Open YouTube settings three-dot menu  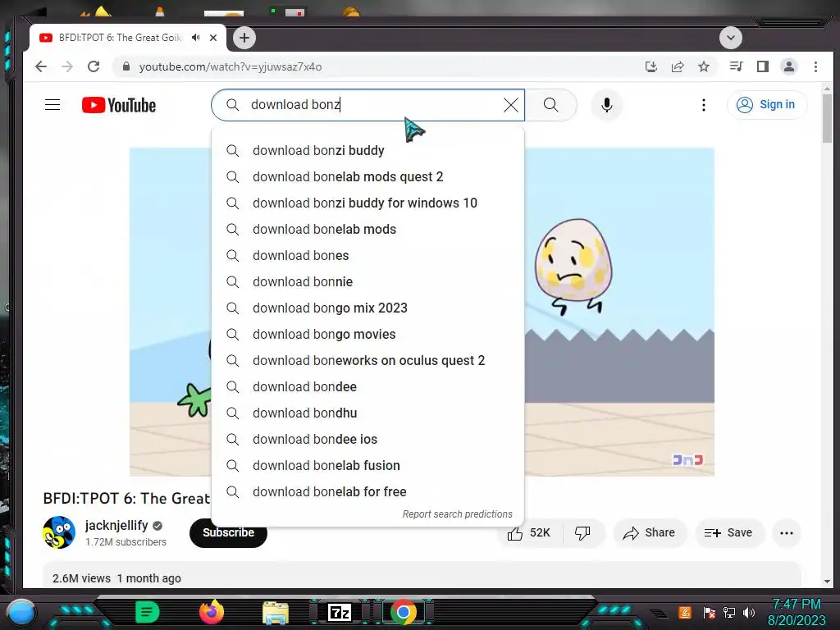click(x=703, y=105)
